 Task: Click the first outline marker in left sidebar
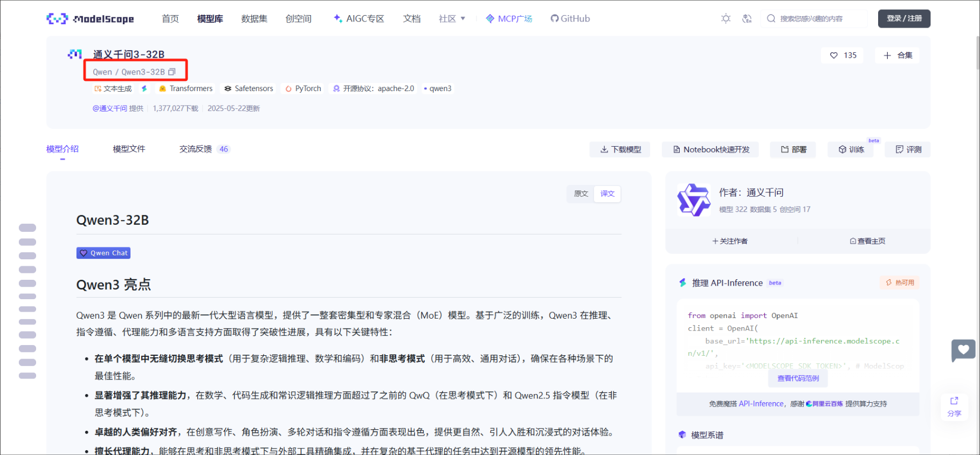coord(27,227)
